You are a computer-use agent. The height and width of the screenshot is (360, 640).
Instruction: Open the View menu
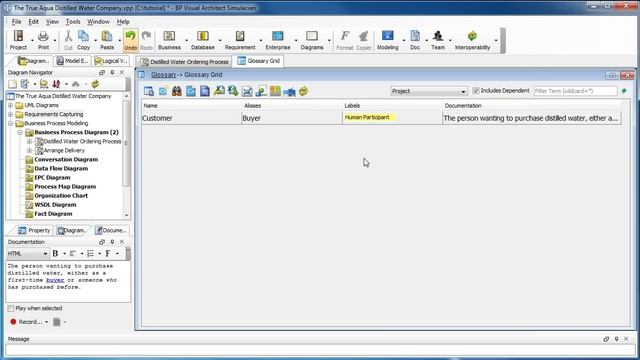[x=52, y=22]
